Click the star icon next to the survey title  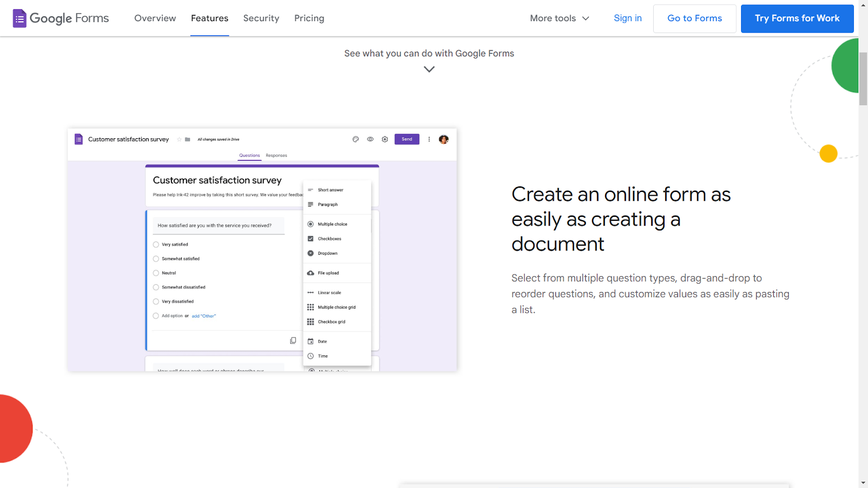coord(179,139)
